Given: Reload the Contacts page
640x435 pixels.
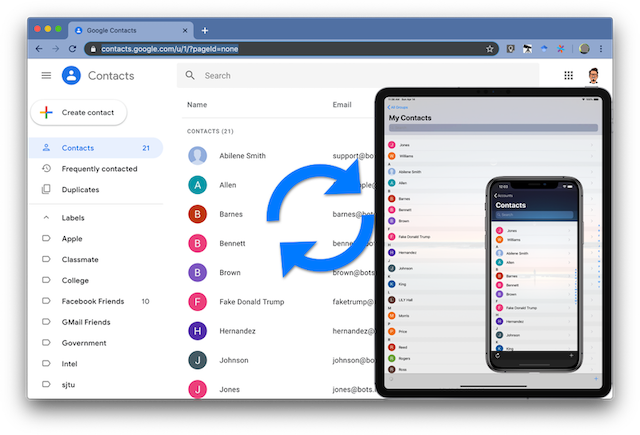Looking at the screenshot, I should (x=72, y=49).
